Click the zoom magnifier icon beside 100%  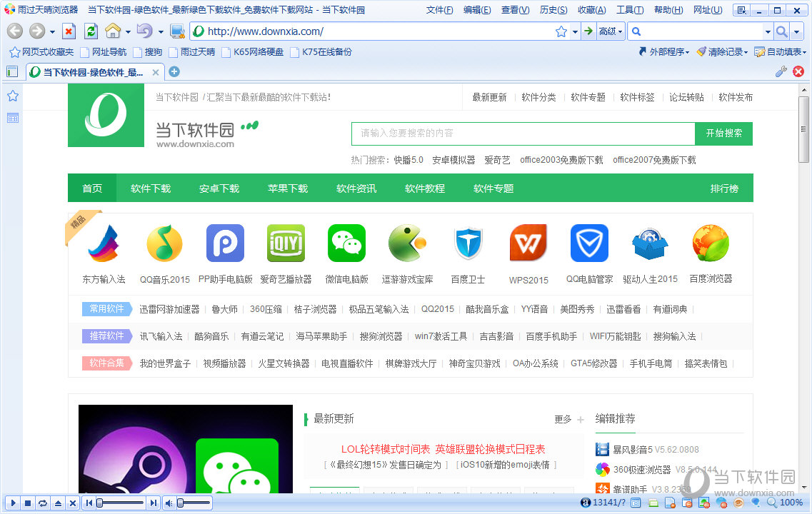pyautogui.click(x=771, y=502)
